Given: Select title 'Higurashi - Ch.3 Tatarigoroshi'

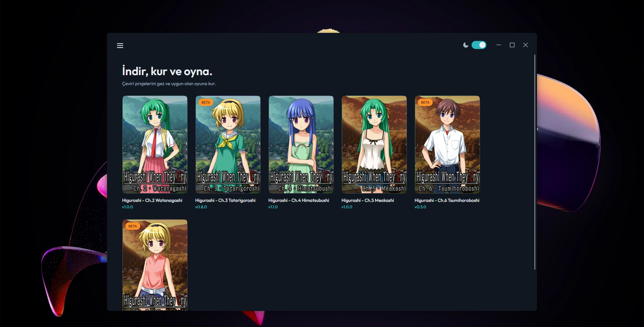Looking at the screenshot, I should (x=225, y=200).
